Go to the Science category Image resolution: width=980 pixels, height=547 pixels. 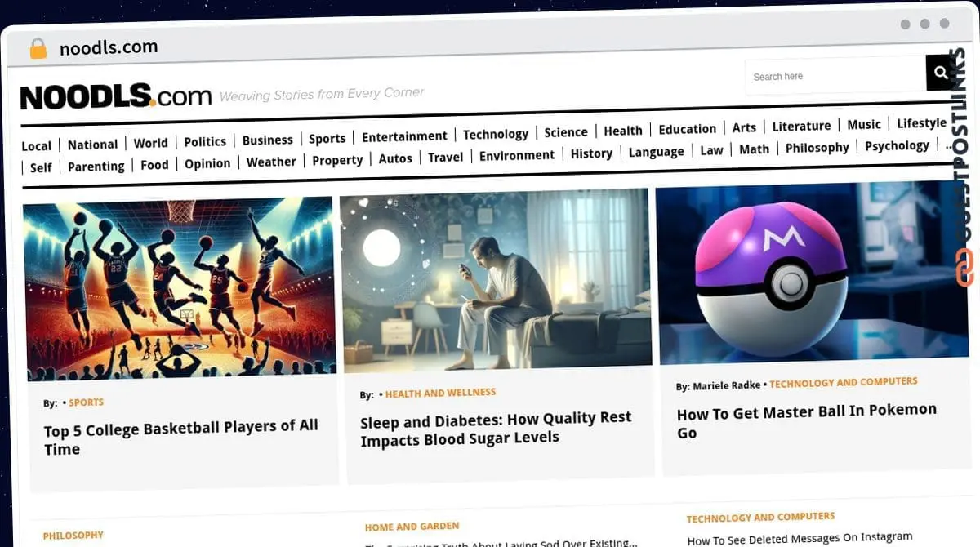pos(565,131)
